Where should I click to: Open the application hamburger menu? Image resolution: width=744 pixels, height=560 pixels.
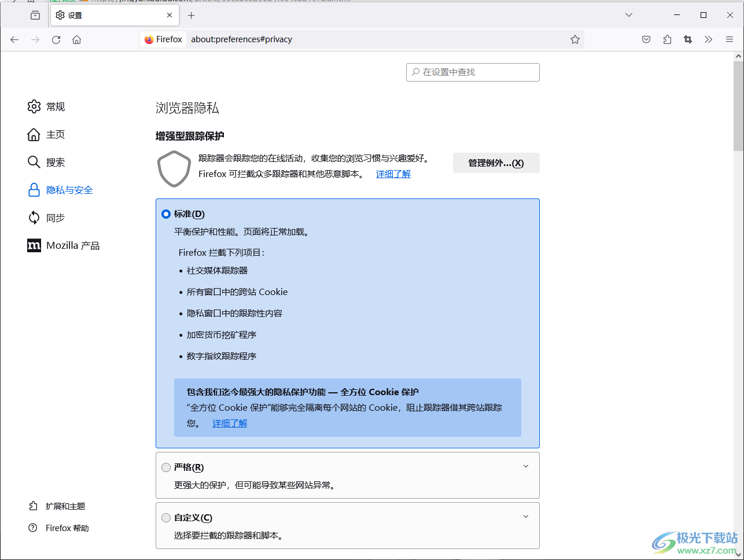(x=729, y=39)
